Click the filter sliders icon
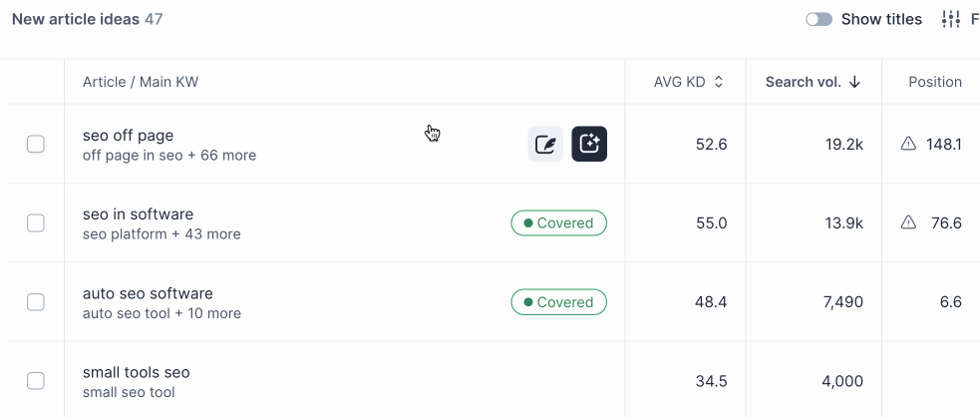Screen dimensions: 980x417 (951, 19)
